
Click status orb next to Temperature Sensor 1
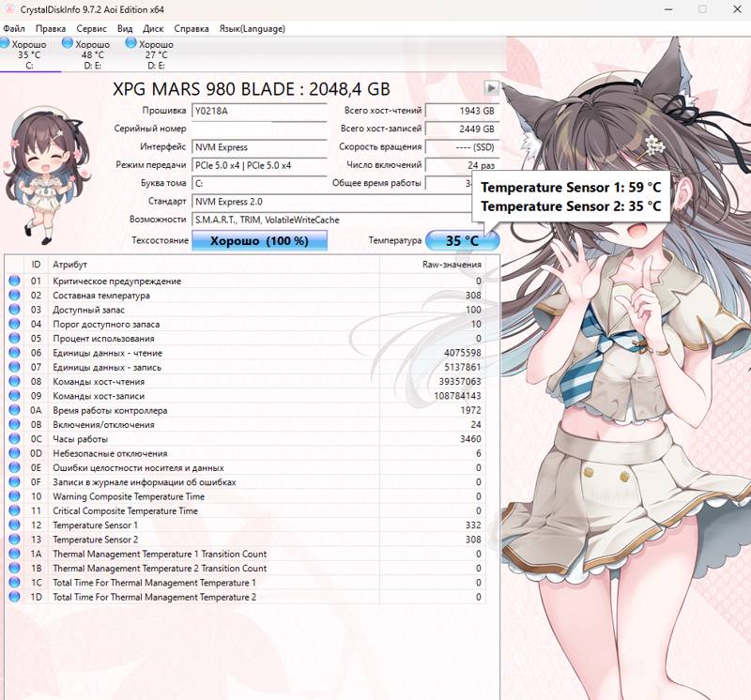14,525
